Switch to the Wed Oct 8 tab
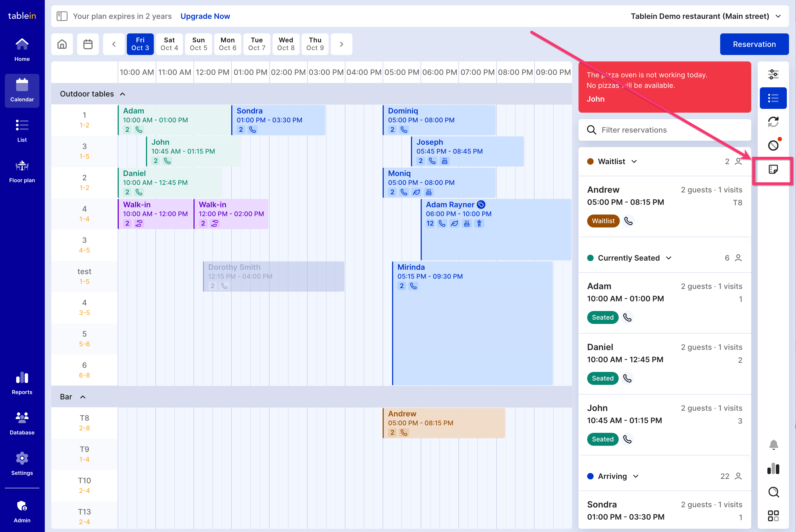Viewport: 796px width, 532px height. pyautogui.click(x=285, y=44)
